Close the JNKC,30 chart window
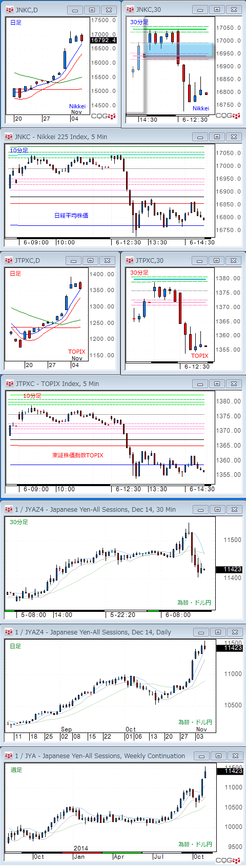The height and width of the screenshot is (868, 246). click(234, 10)
